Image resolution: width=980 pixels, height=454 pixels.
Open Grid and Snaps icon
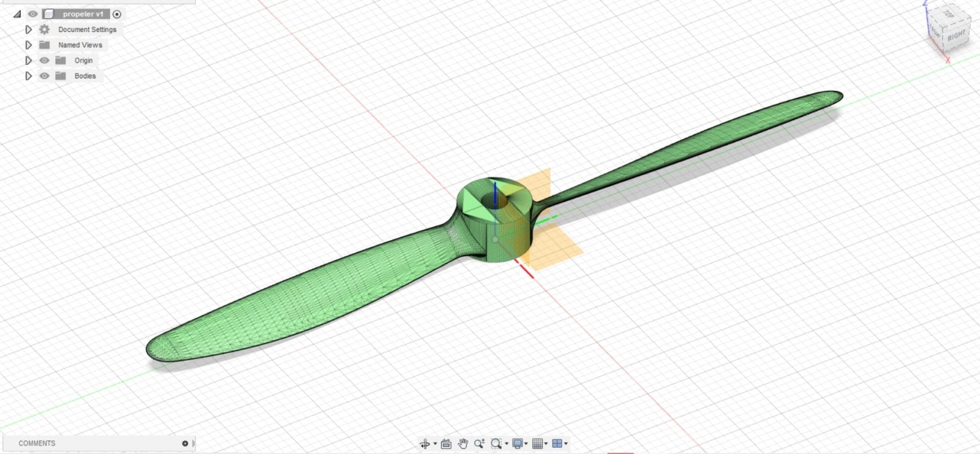pos(538,444)
